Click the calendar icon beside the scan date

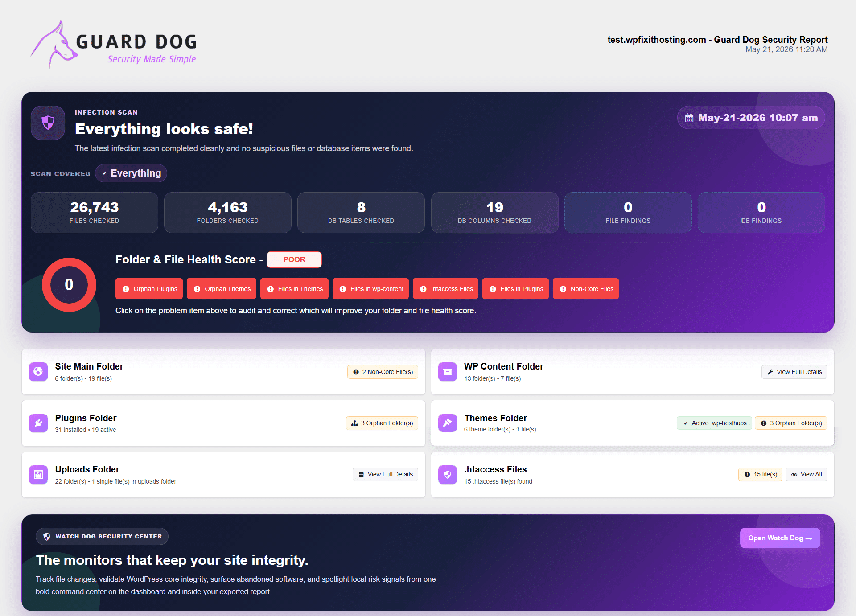click(x=689, y=118)
